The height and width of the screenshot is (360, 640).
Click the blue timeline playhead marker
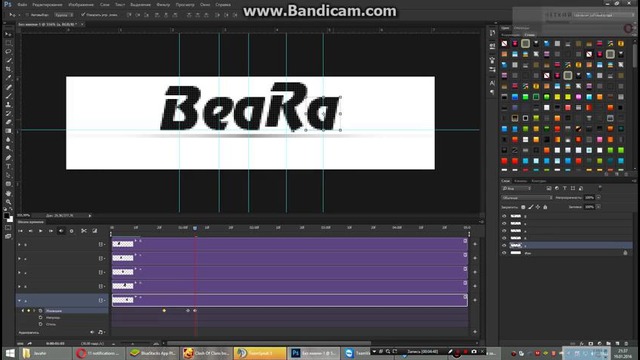coord(195,228)
